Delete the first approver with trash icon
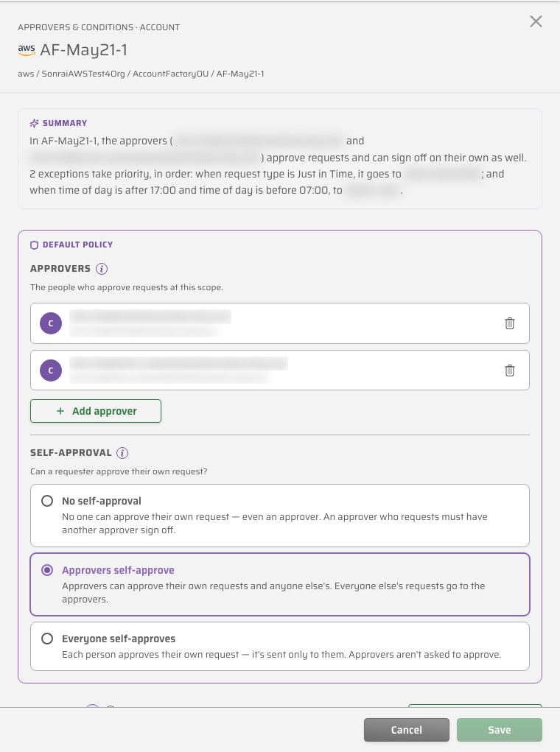This screenshot has width=560, height=752. [510, 323]
